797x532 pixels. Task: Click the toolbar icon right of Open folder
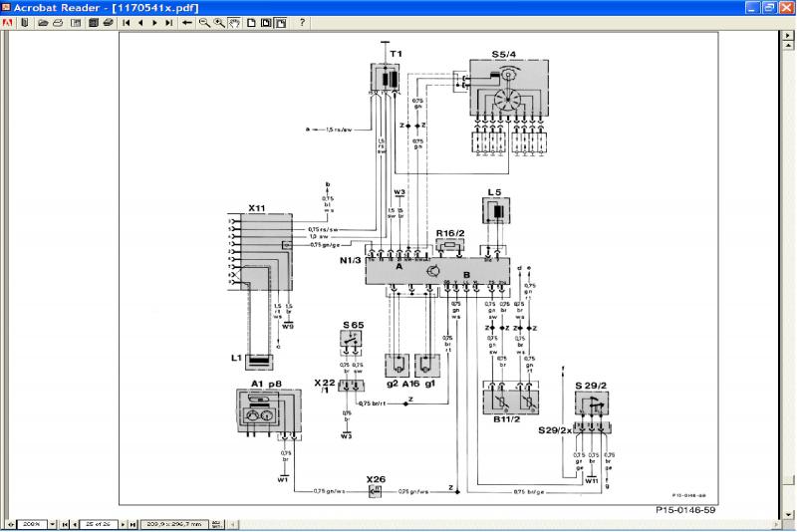58,23
